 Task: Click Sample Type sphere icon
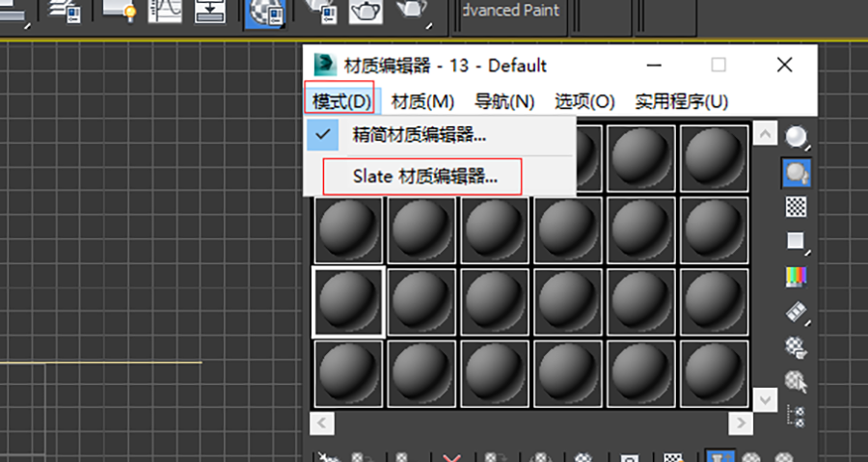[x=797, y=138]
